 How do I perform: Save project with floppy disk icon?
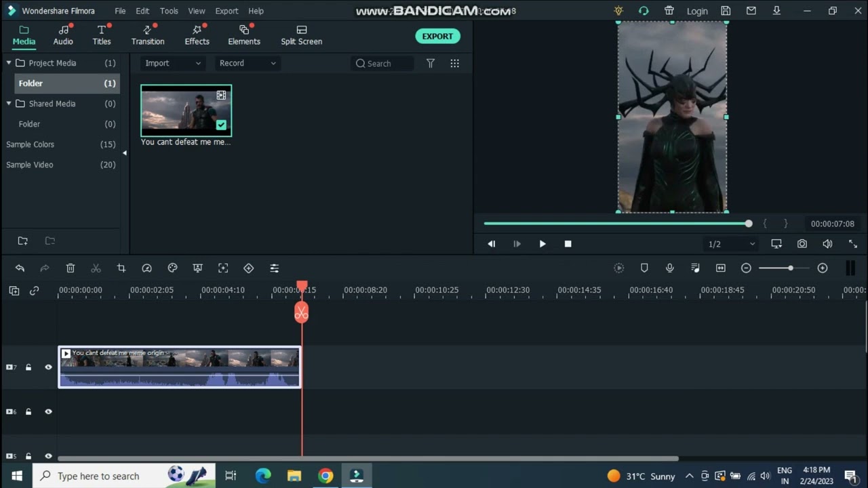(x=726, y=11)
